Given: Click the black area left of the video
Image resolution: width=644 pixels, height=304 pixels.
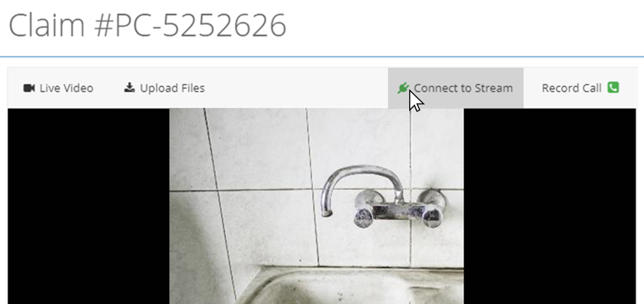Looking at the screenshot, I should pyautogui.click(x=88, y=206).
